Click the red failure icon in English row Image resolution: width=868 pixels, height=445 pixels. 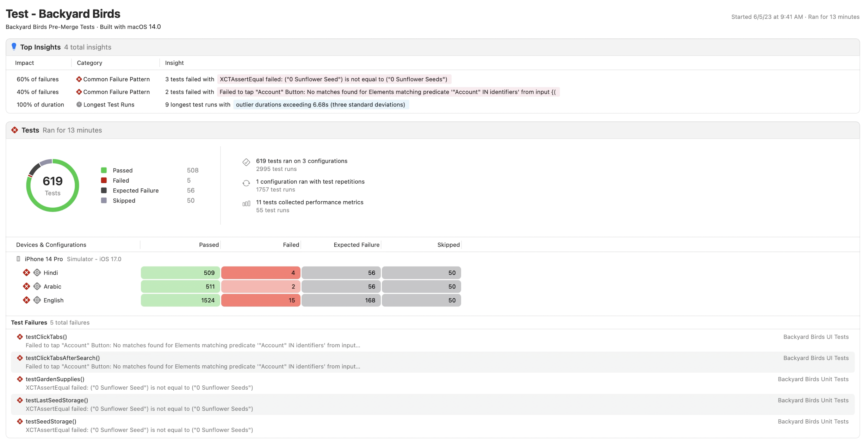click(26, 300)
